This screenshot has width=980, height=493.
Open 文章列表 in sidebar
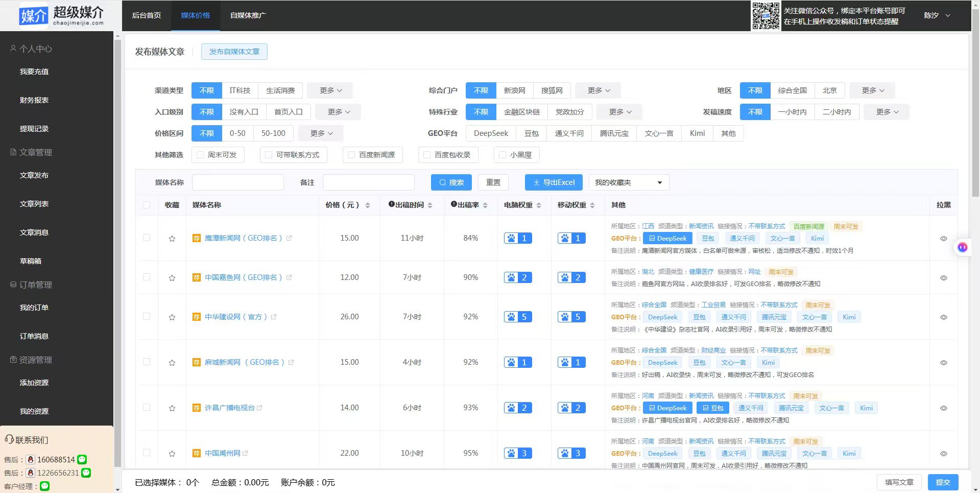tap(34, 204)
